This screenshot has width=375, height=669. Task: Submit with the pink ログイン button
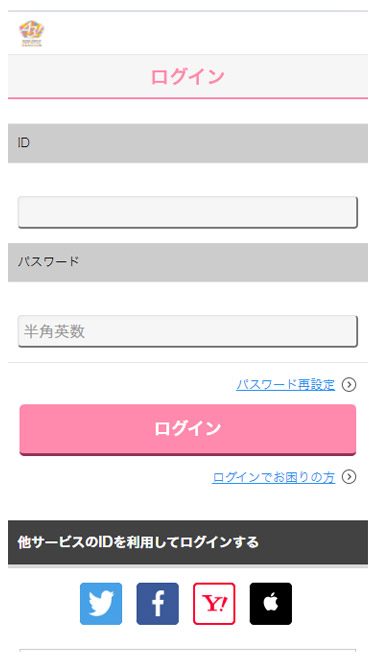tap(188, 429)
